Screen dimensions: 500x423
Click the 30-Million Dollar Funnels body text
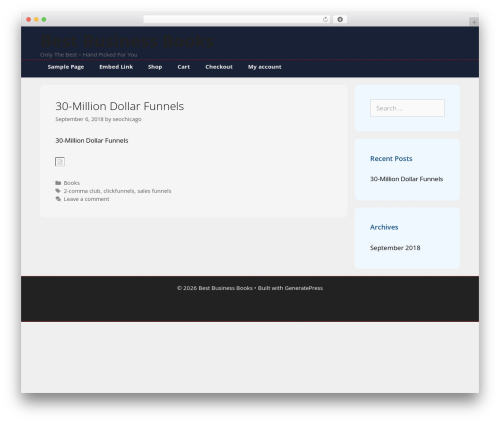click(92, 141)
